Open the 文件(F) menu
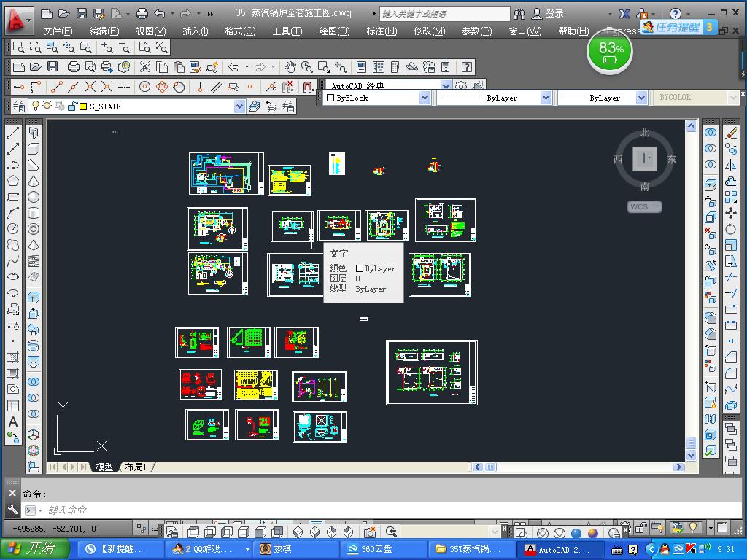747x560 pixels. [58, 31]
